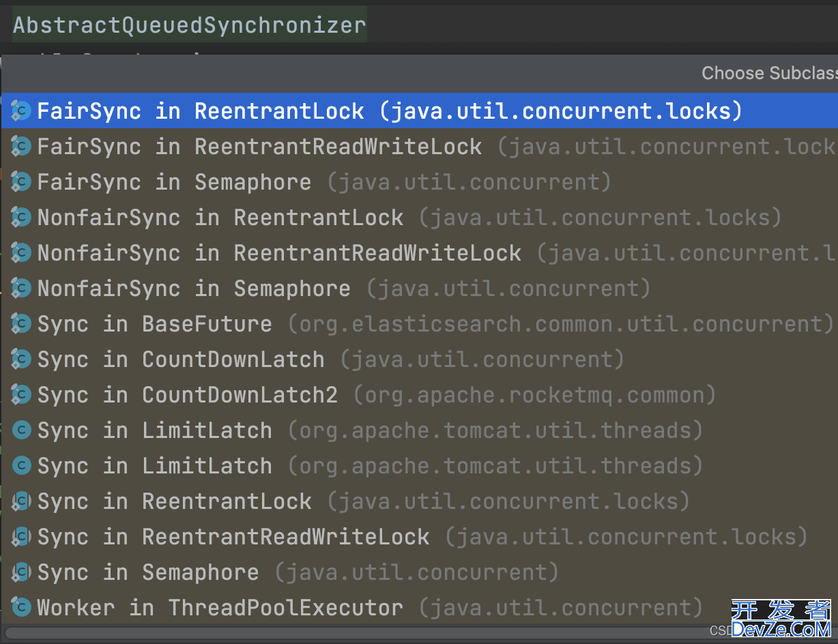Select NonfairSync in Semaphore entry
The image size is (838, 644).
point(194,289)
